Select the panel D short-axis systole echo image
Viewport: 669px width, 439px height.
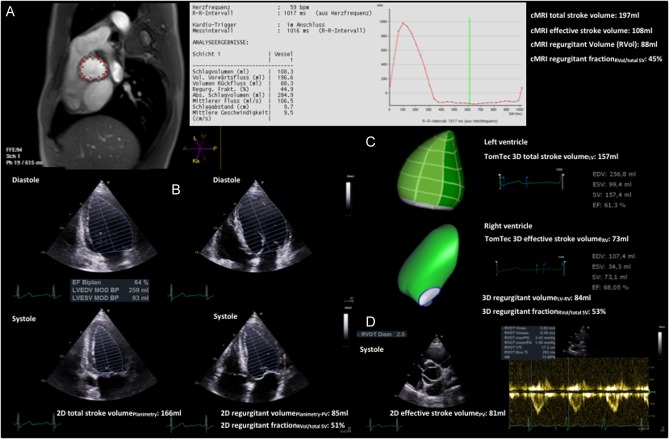pos(437,369)
